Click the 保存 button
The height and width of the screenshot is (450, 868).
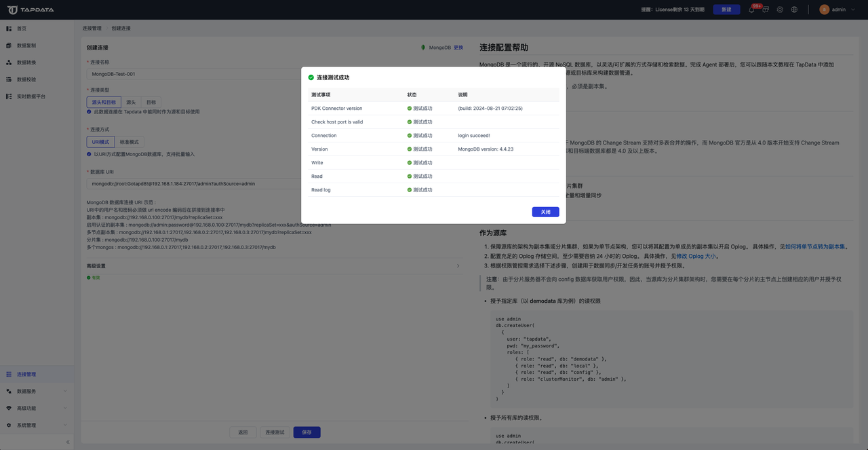[x=307, y=432]
